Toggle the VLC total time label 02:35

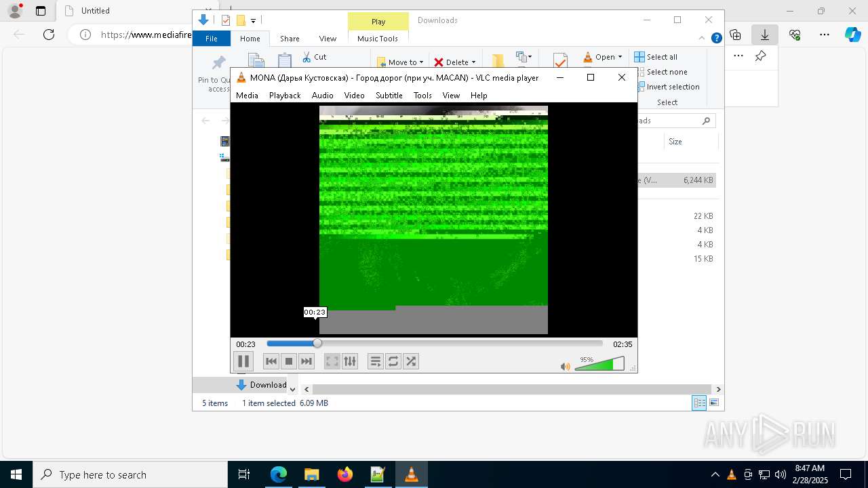(x=623, y=344)
